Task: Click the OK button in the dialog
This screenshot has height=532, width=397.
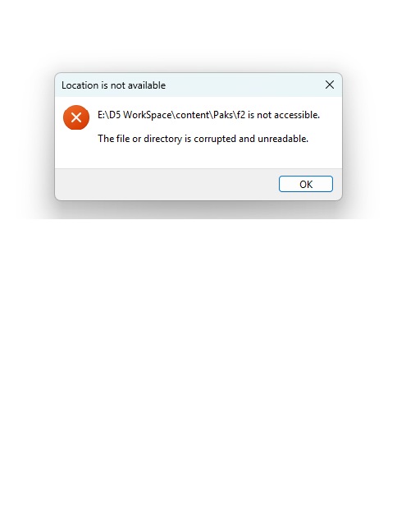Action: coord(305,184)
